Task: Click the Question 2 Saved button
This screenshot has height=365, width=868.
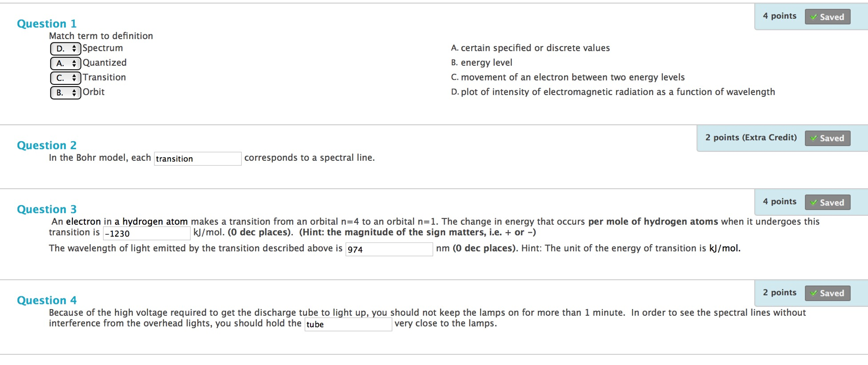Action: [x=827, y=138]
